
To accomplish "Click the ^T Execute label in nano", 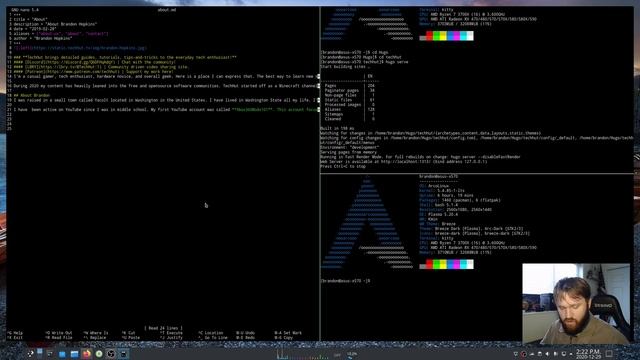I will (171, 333).
